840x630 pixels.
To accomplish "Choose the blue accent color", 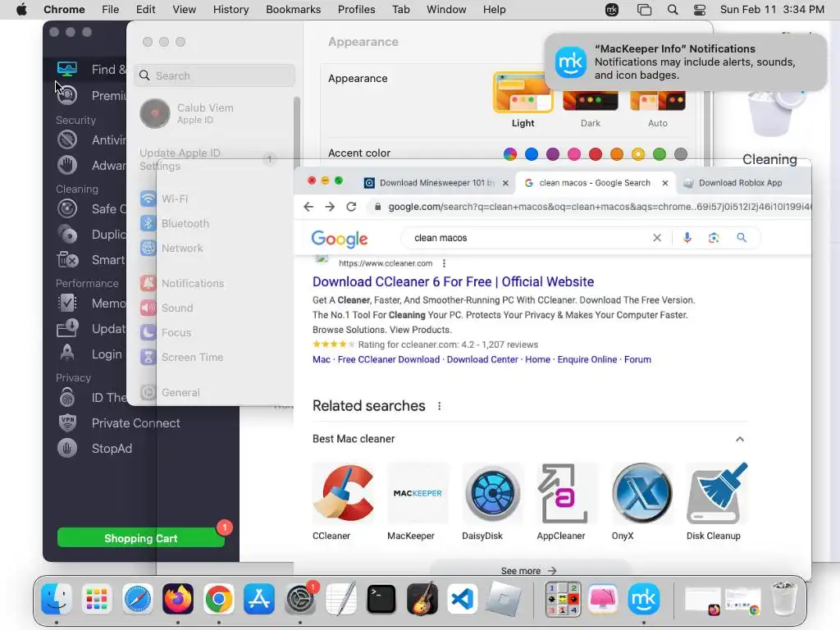I will 532,154.
